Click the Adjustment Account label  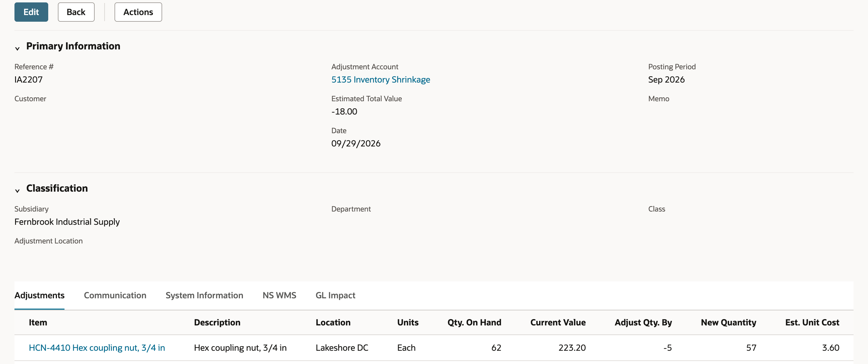[x=365, y=67]
